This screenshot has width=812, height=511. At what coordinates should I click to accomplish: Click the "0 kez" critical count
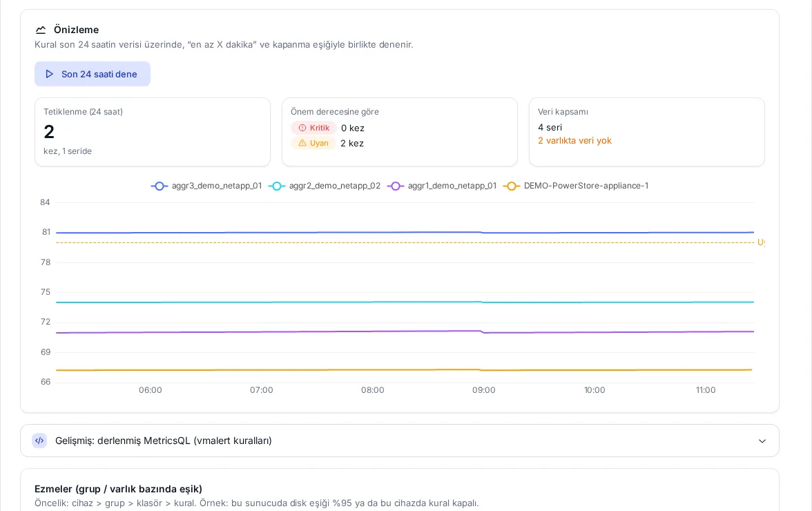click(353, 128)
